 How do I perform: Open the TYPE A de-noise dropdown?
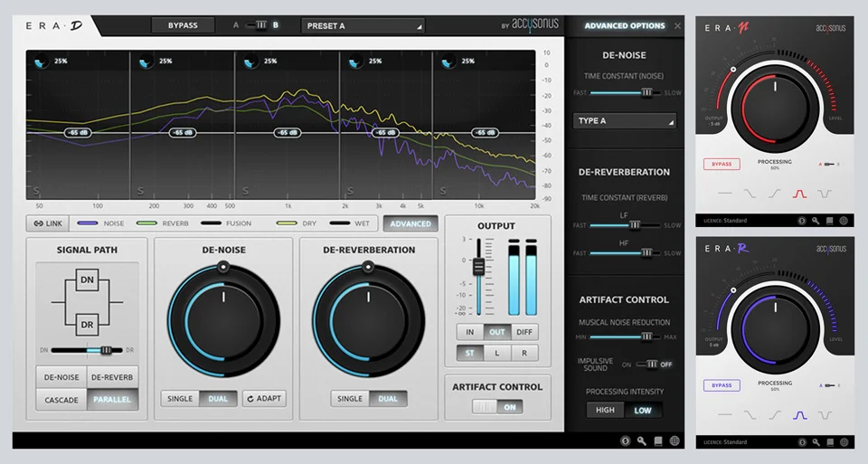click(625, 120)
